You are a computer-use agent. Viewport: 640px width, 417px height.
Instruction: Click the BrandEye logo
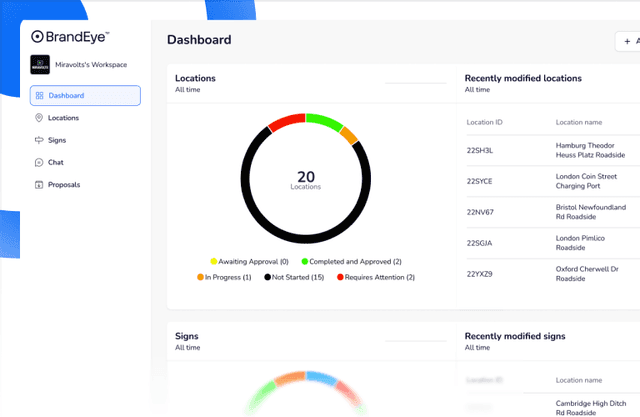pyautogui.click(x=70, y=37)
